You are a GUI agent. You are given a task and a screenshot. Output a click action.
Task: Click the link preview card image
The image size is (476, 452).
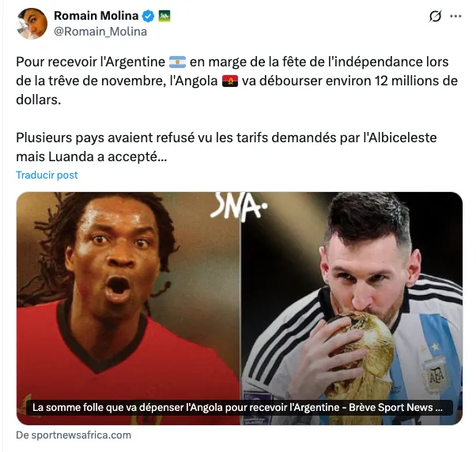point(240,308)
